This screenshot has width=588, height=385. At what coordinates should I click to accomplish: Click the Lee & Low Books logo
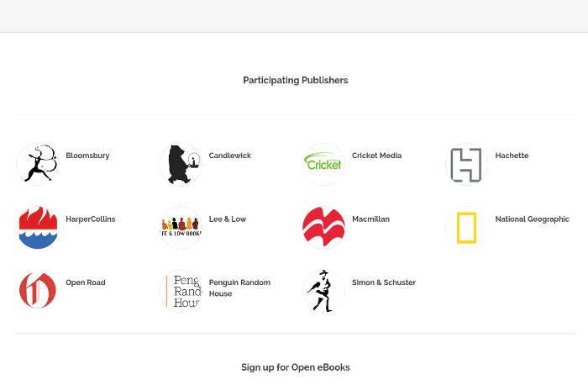(x=181, y=228)
